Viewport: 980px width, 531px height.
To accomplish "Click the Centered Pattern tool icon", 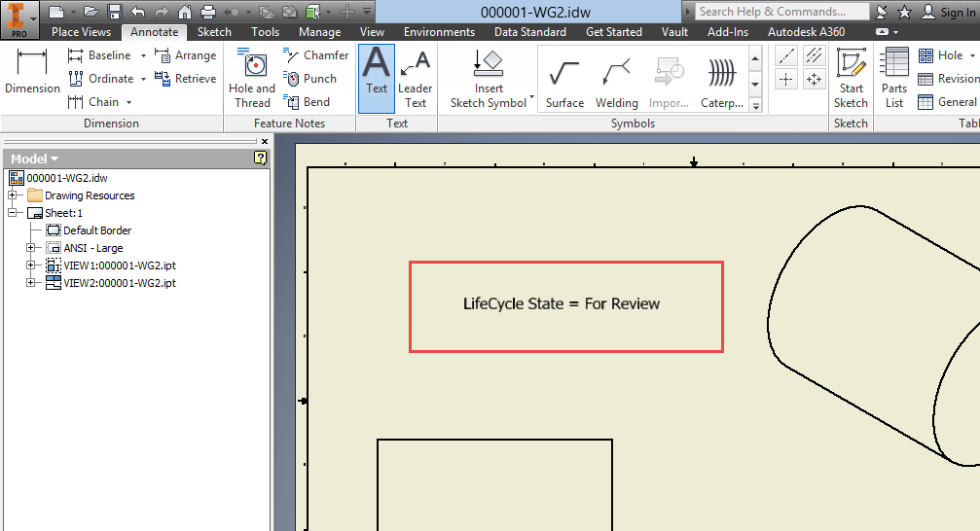I will pyautogui.click(x=814, y=80).
